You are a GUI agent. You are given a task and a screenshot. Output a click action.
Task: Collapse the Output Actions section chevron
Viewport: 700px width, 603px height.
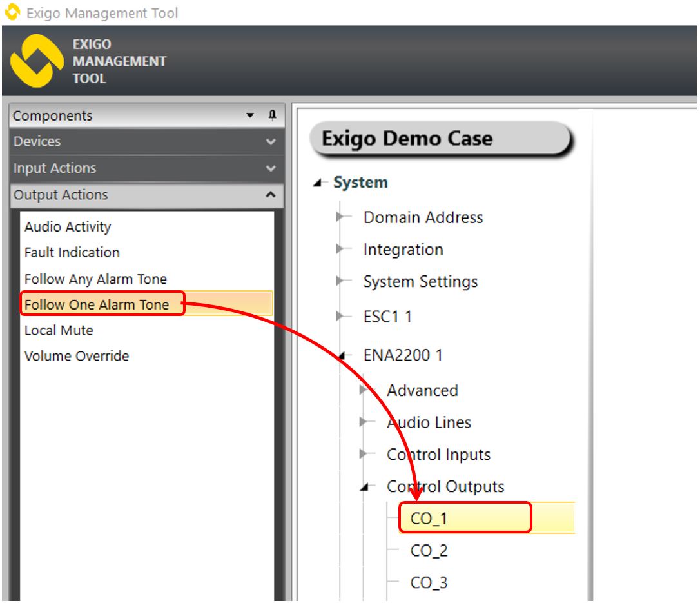271,195
